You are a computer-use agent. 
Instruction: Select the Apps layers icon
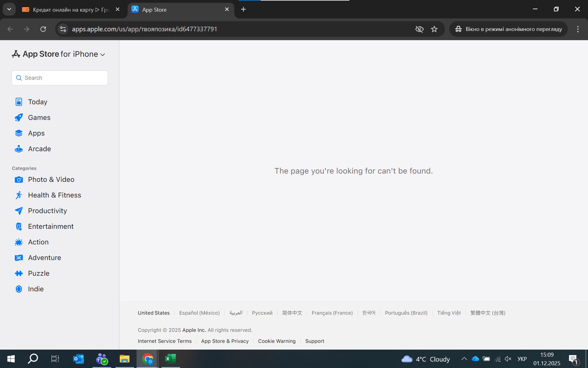point(19,133)
